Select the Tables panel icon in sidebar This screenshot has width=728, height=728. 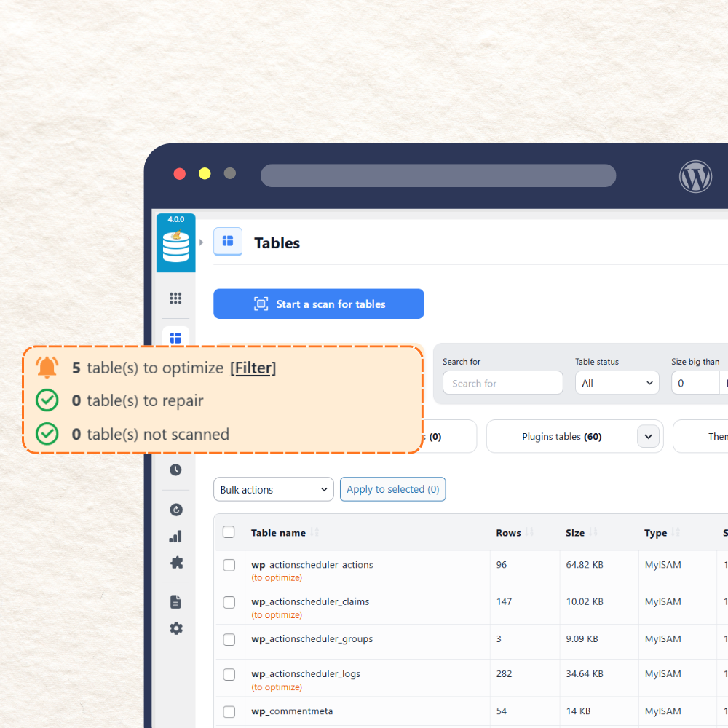coord(175,337)
